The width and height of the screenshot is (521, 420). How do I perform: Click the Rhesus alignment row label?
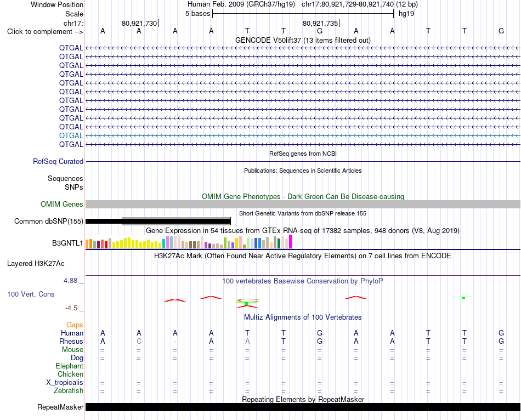pyautogui.click(x=71, y=341)
